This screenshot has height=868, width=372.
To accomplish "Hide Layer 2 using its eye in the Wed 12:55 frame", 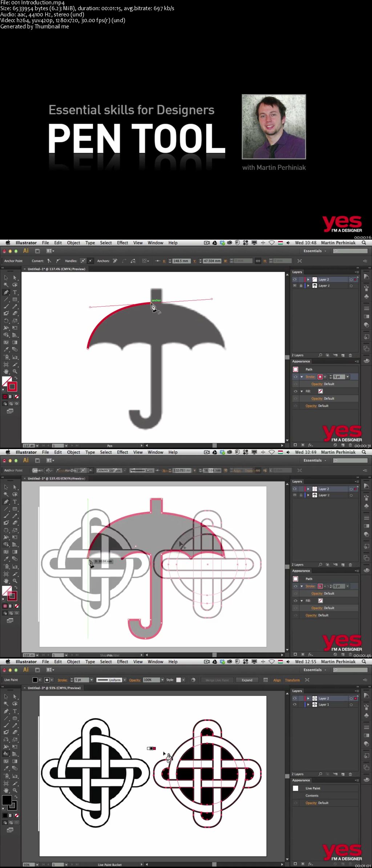I will [295, 699].
